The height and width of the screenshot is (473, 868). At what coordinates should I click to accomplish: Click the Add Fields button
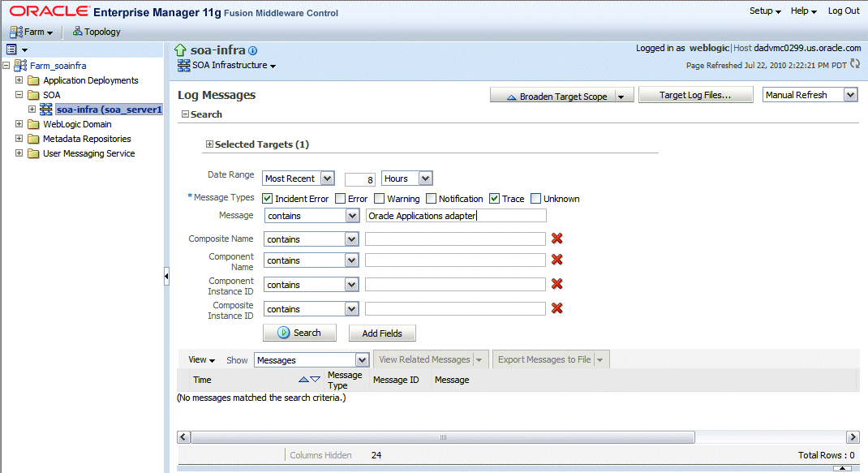(382, 333)
